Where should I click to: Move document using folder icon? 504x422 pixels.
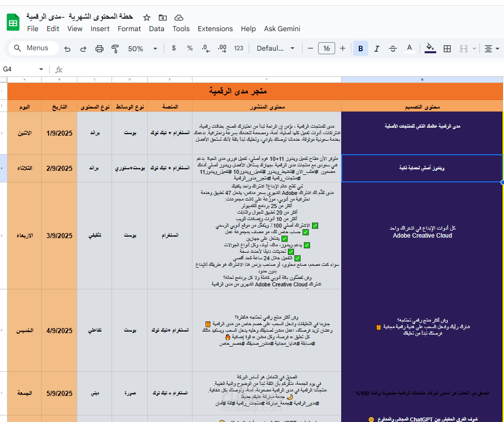pyautogui.click(x=163, y=18)
